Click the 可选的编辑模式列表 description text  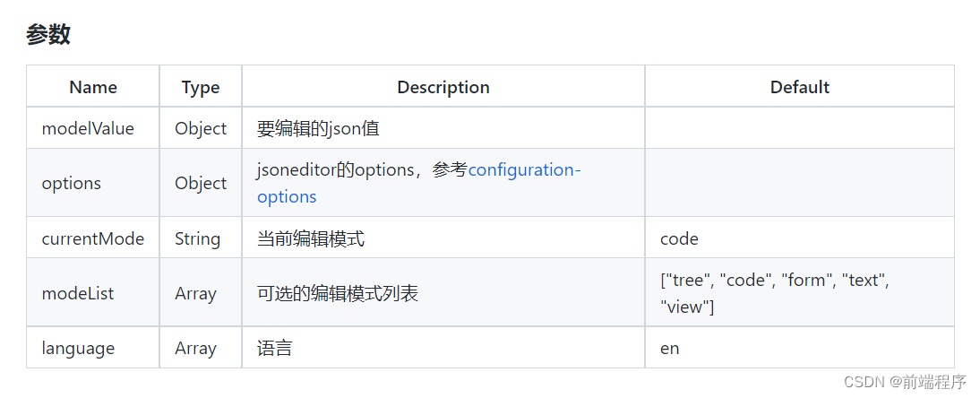(x=338, y=293)
